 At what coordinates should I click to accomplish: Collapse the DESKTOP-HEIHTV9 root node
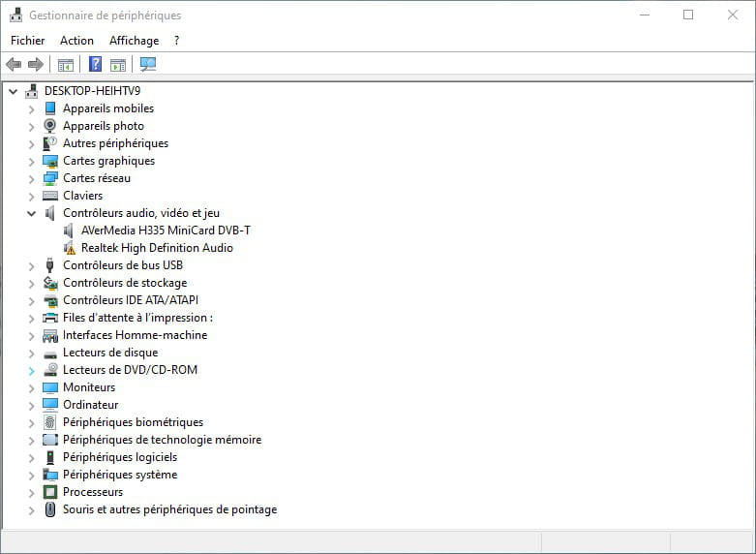(13, 91)
